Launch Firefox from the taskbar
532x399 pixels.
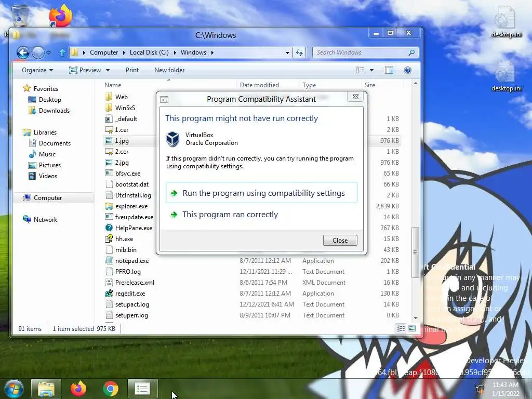point(78,389)
